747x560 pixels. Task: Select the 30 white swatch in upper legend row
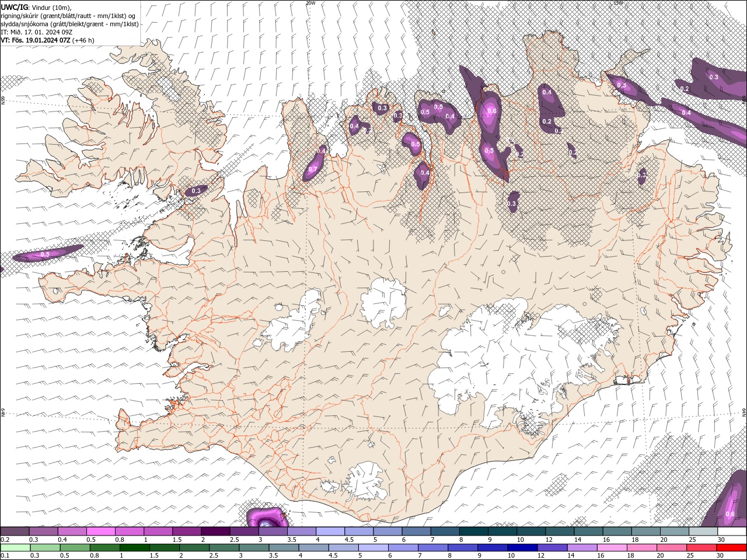click(x=732, y=531)
